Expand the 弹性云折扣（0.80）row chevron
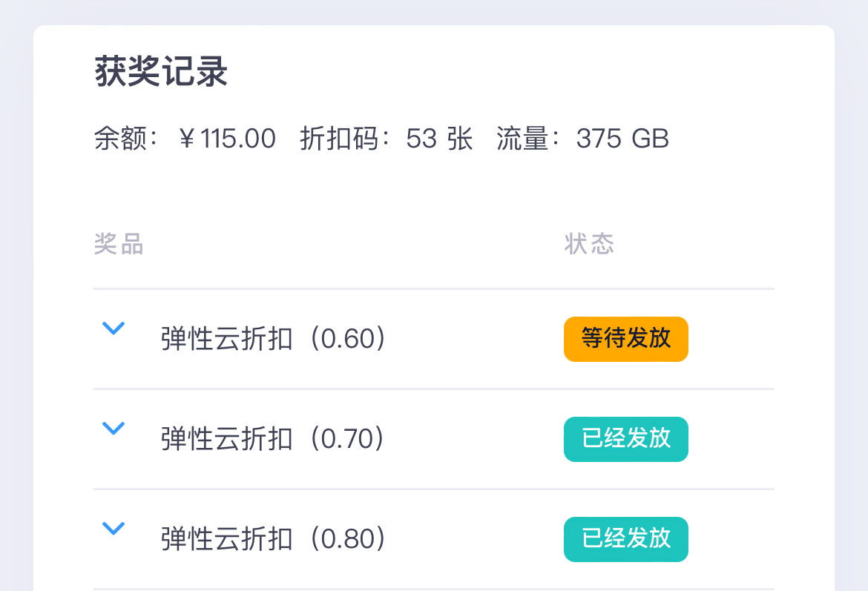 113,528
